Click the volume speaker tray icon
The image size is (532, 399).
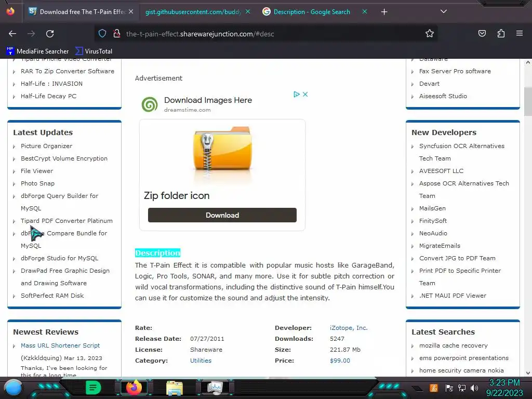pyautogui.click(x=474, y=388)
